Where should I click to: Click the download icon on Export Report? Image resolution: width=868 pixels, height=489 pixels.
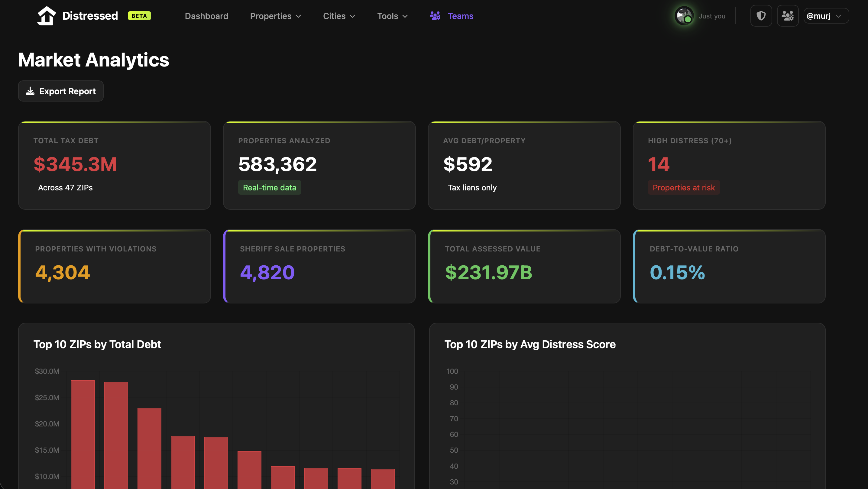(x=30, y=91)
